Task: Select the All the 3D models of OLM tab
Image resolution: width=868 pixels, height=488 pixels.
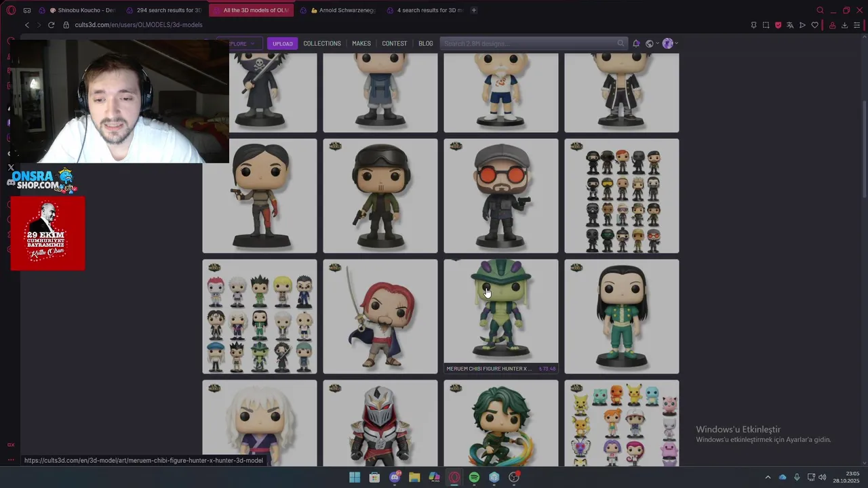Action: coord(251,10)
